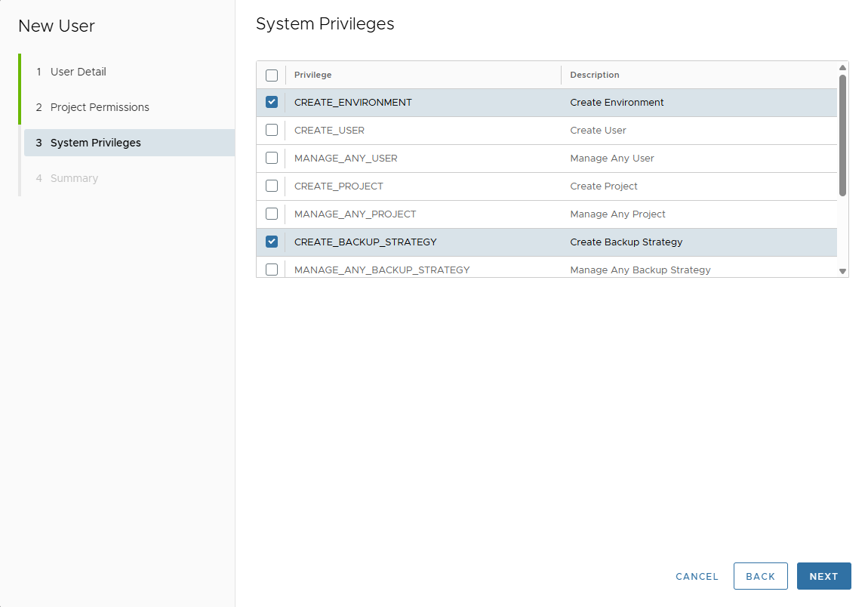Viewport: 868px width, 607px height.
Task: Go to the User Detail step
Action: tap(75, 72)
